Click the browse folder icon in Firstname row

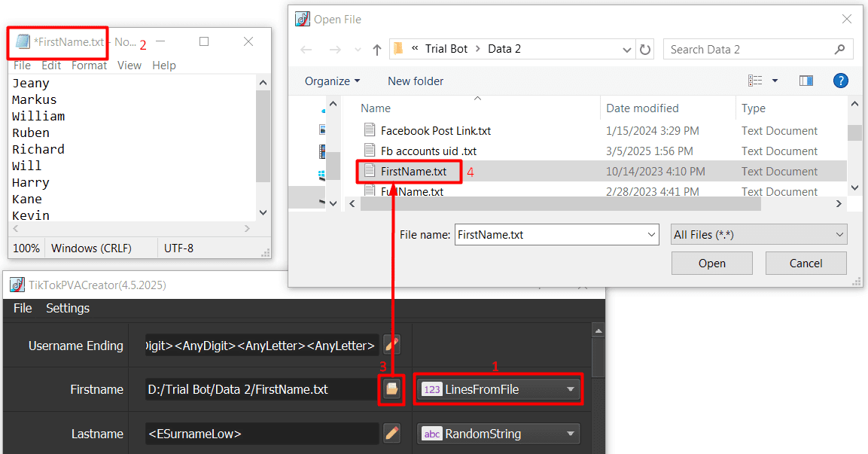[x=392, y=389]
